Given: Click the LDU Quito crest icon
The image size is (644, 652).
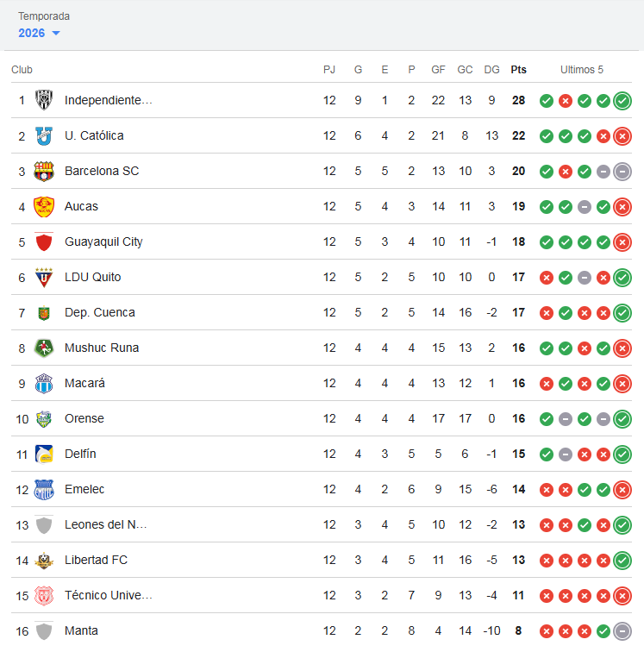Looking at the screenshot, I should pos(44,277).
